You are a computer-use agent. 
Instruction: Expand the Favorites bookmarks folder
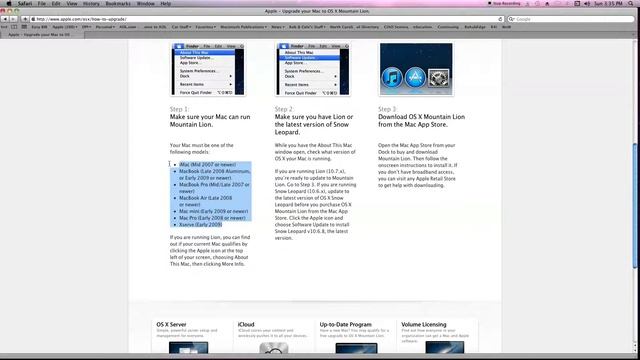pos(205,27)
